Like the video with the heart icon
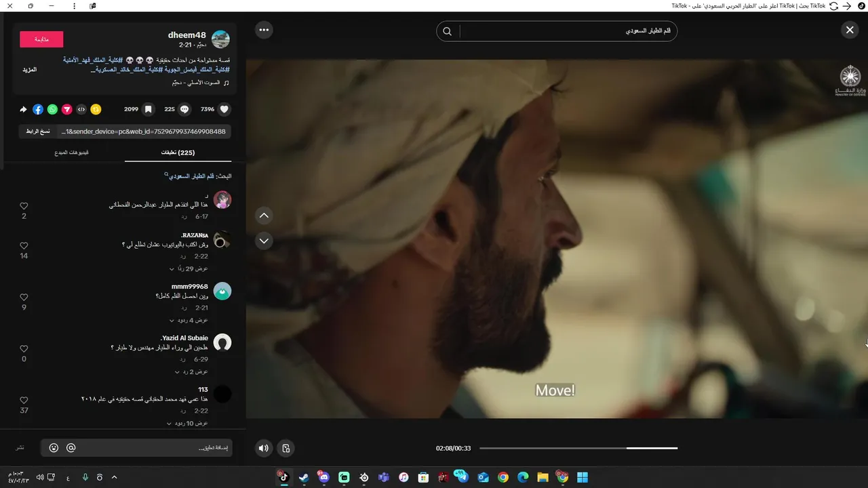The width and height of the screenshot is (868, 488). coord(224,109)
